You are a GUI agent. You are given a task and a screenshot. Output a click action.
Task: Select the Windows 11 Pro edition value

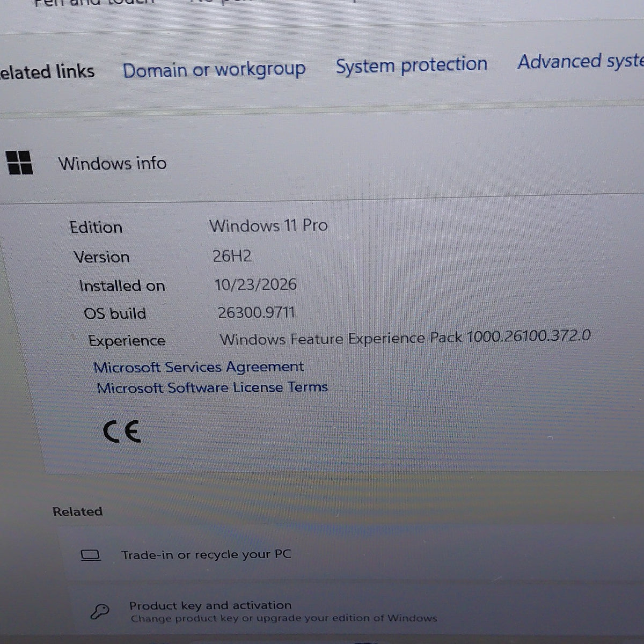[x=268, y=225]
